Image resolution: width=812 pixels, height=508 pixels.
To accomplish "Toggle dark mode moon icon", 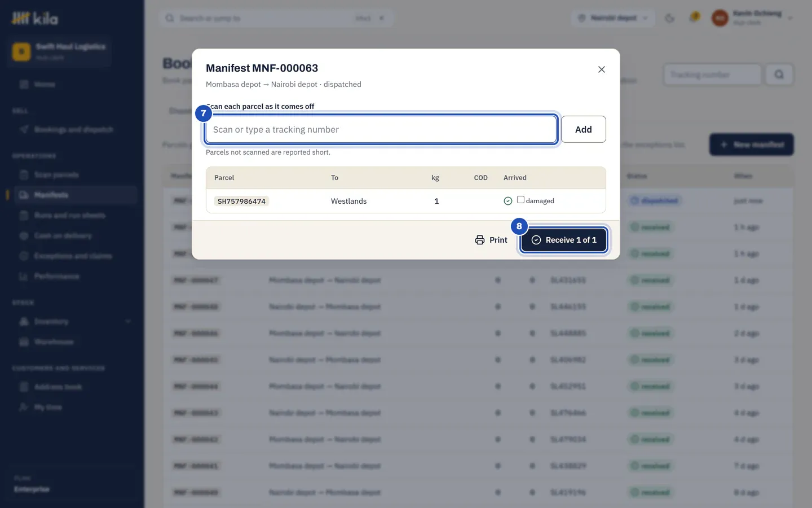I will (670, 18).
